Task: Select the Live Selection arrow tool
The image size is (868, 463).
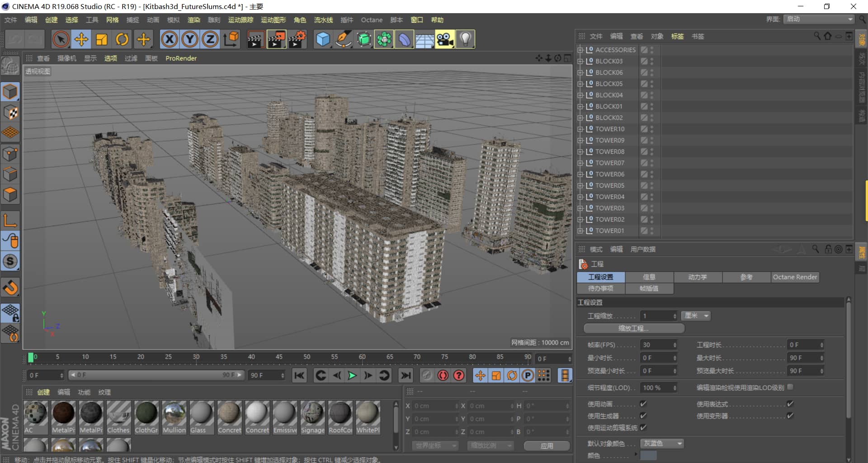Action: click(x=61, y=39)
